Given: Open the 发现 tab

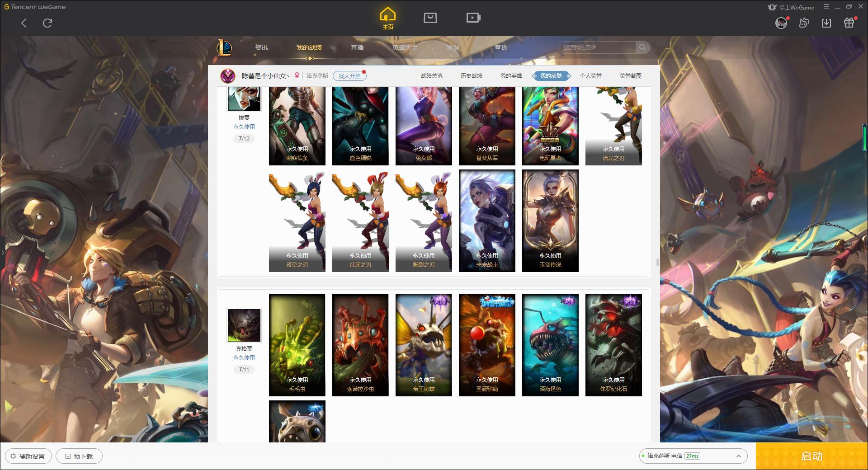Looking at the screenshot, I should coord(453,47).
